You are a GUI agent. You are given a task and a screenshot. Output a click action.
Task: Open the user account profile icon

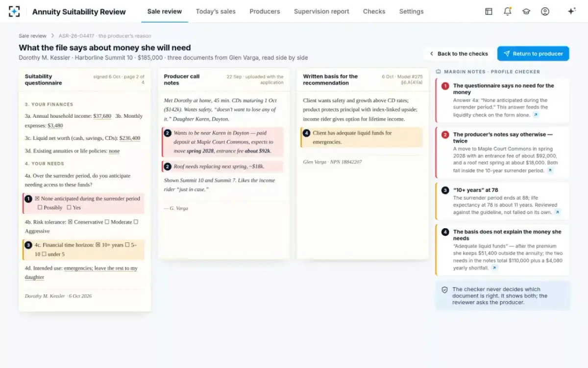(x=545, y=11)
